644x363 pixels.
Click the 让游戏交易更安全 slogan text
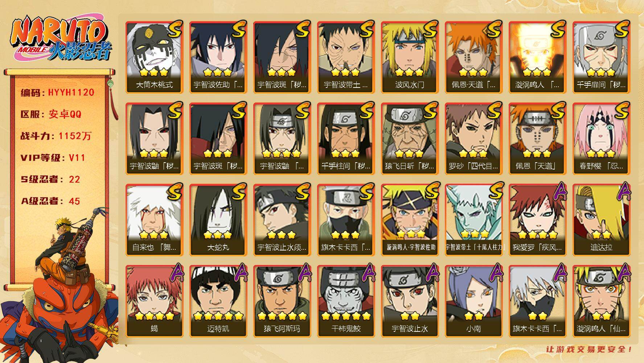(589, 349)
